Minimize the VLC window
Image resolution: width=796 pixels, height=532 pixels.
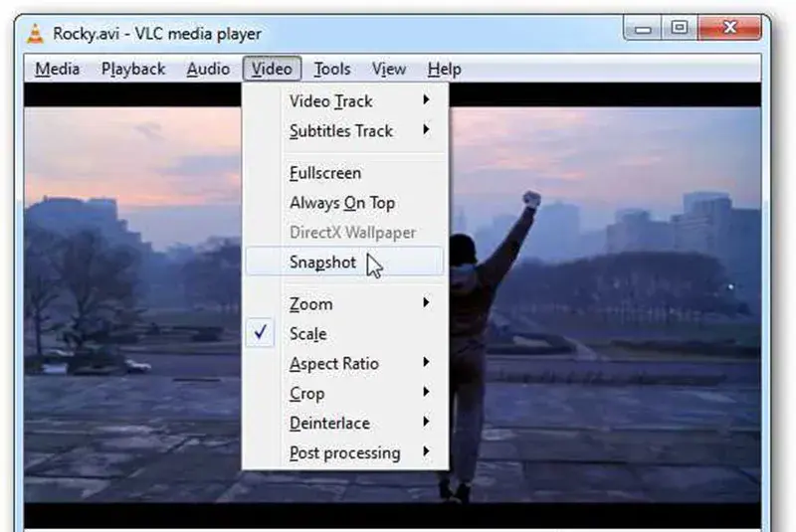tap(643, 28)
